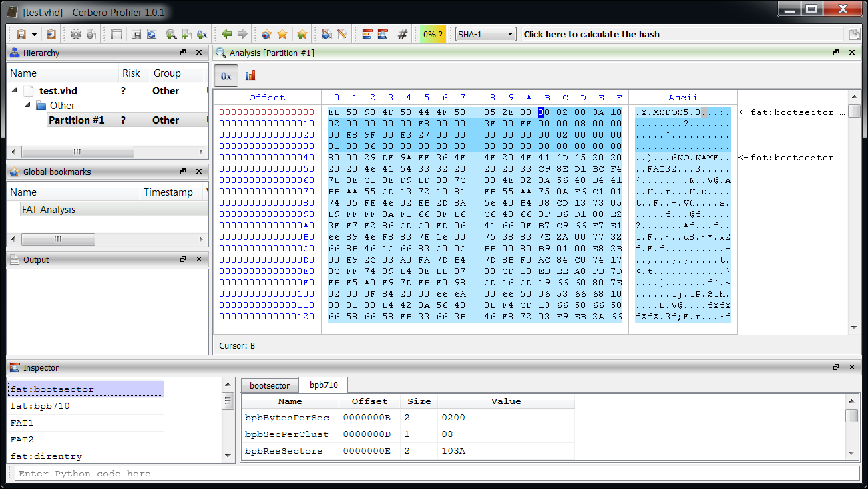
Task: Switch to the bpb710 tab
Action: [x=324, y=385]
